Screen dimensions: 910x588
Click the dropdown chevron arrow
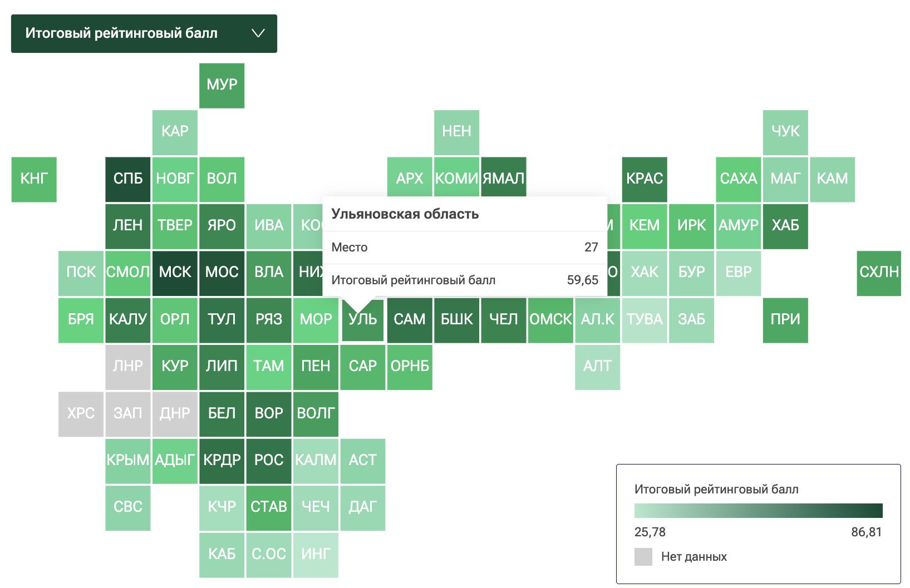pyautogui.click(x=258, y=33)
